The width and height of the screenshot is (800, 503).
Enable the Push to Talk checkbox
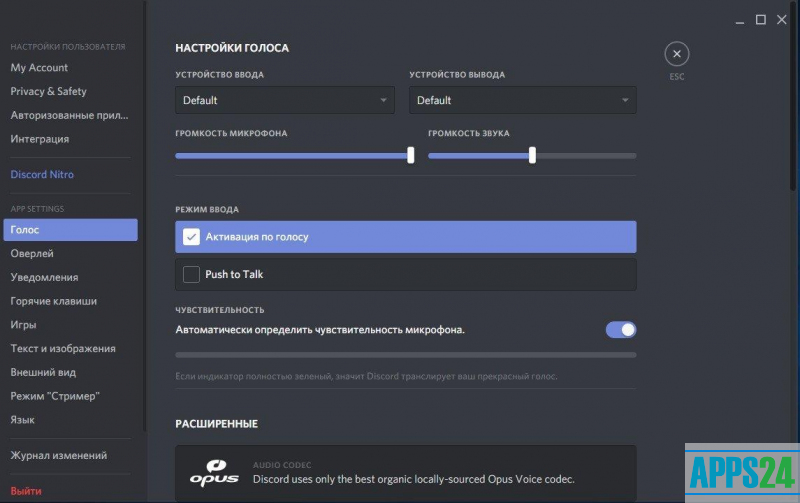(x=191, y=274)
